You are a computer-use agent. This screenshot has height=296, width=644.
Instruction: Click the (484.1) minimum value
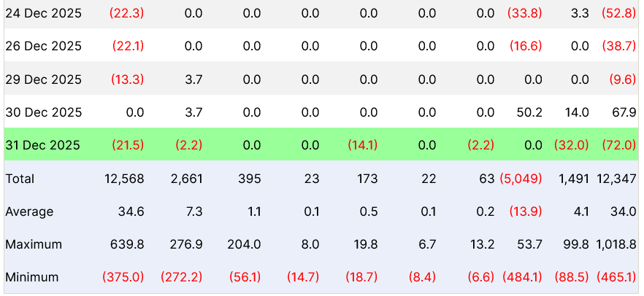tap(522, 277)
